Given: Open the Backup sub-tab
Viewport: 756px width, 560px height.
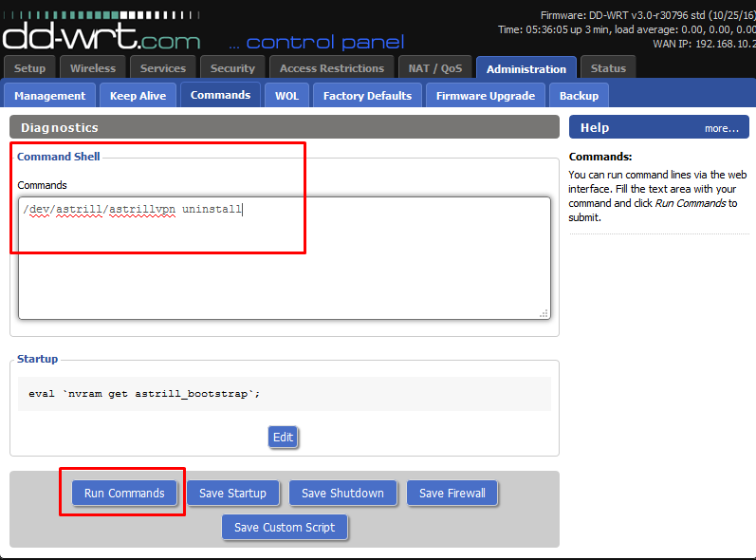Looking at the screenshot, I should (579, 96).
